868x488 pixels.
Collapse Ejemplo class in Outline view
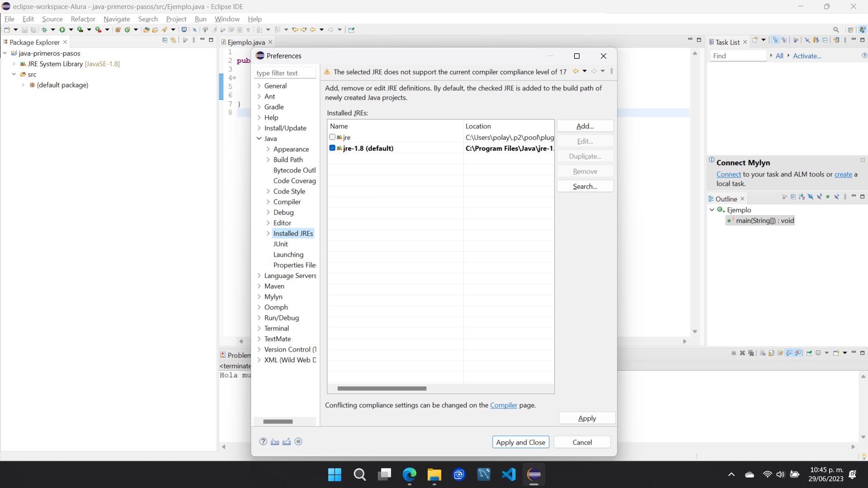coord(712,210)
